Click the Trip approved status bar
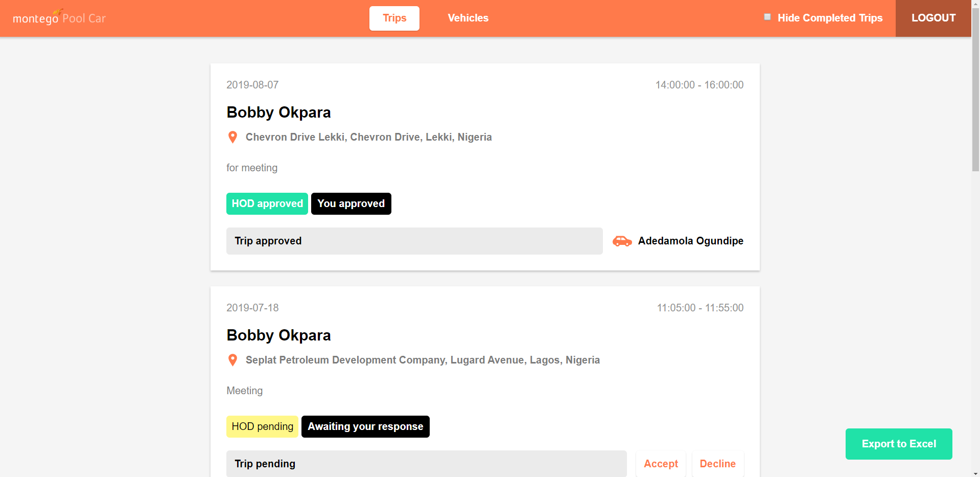Viewport: 980px width, 477px height. pos(414,241)
